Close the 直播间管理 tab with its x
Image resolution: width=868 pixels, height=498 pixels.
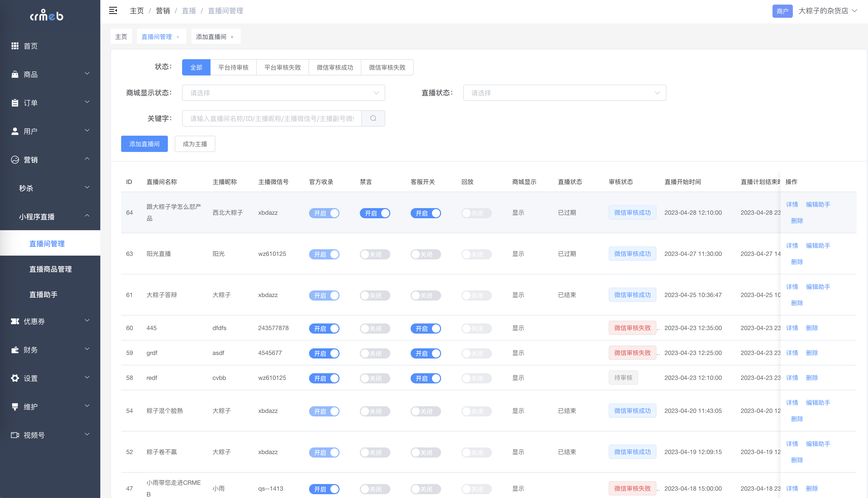178,37
